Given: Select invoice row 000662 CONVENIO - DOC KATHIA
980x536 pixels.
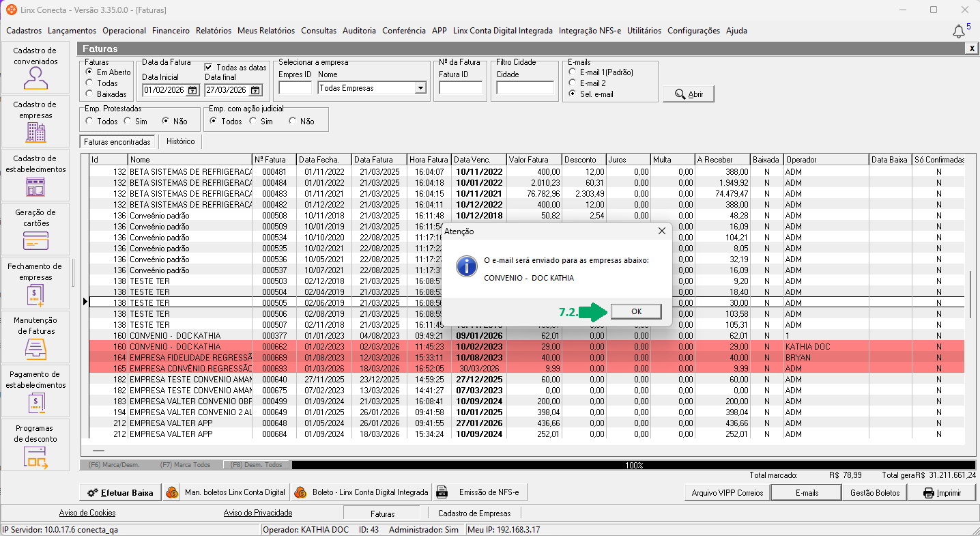Looking at the screenshot, I should pos(528,347).
